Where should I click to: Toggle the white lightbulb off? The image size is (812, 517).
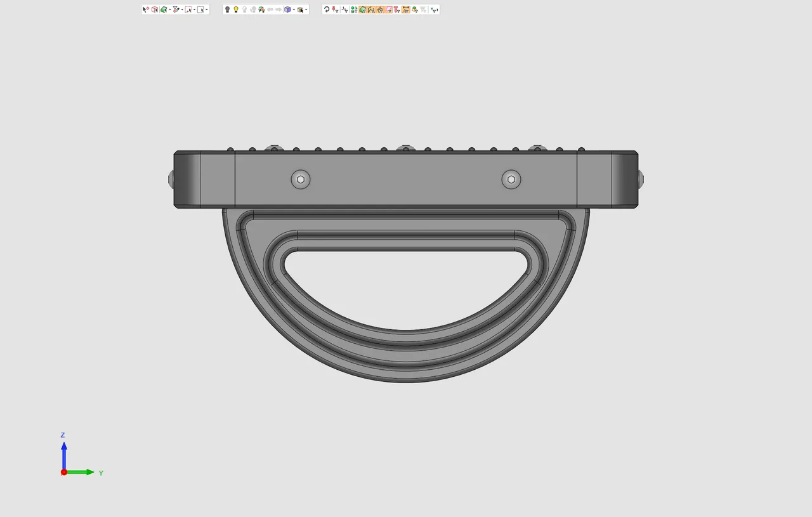click(244, 9)
